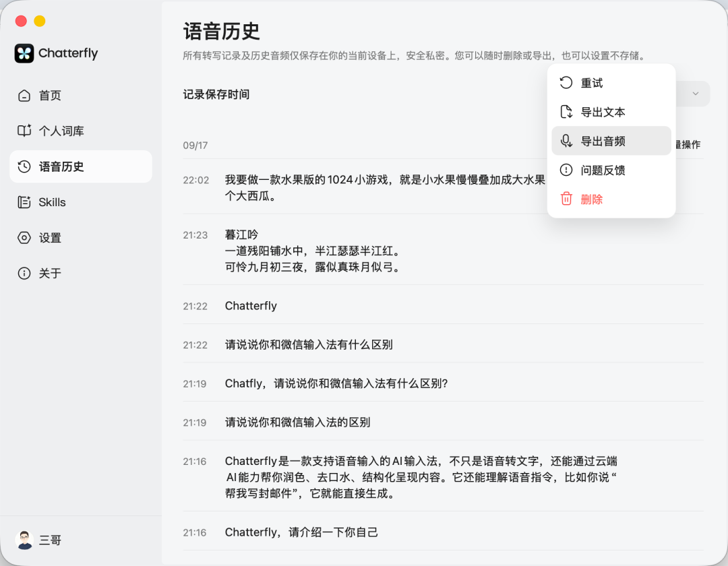This screenshot has width=728, height=566.
Task: Open the 个人词库 sidebar page
Action: coord(81,131)
